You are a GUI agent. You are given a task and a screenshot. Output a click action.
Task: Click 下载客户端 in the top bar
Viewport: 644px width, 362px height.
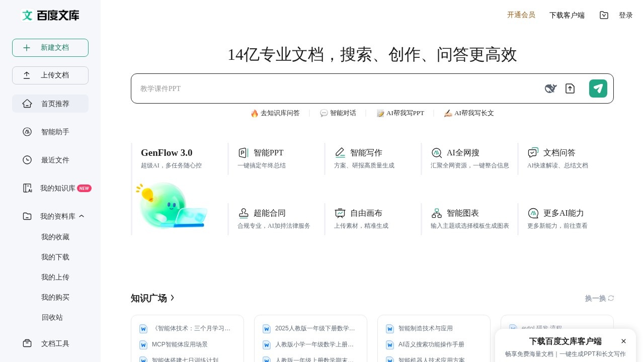567,15
